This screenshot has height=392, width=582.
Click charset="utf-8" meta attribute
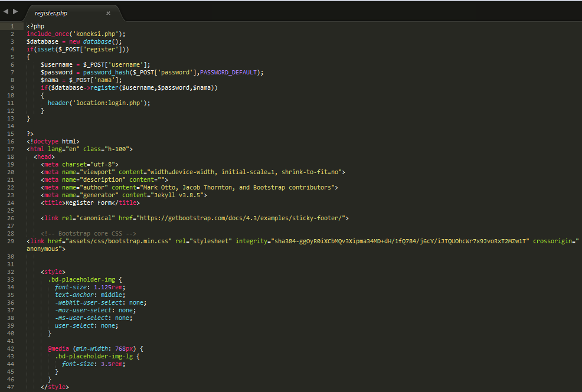click(x=89, y=165)
